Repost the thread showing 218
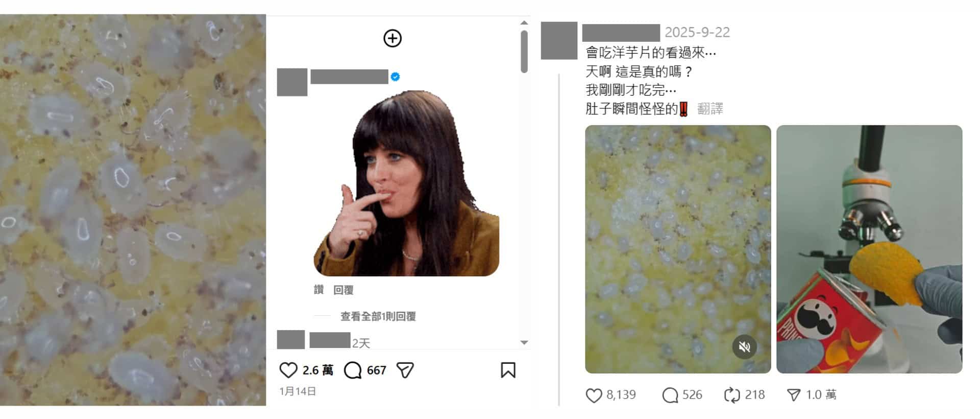980x419 pixels. [x=732, y=395]
